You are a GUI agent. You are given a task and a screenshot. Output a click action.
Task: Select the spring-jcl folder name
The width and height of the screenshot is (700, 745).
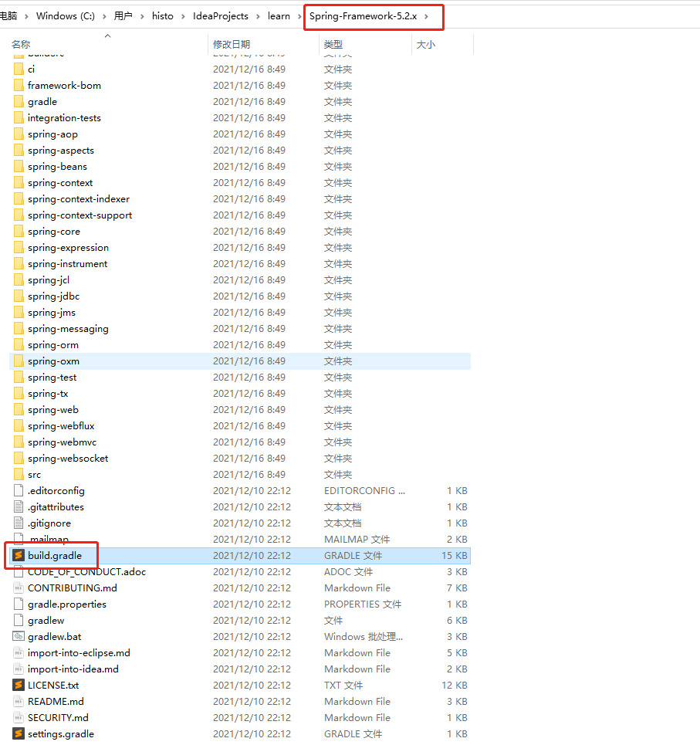(49, 279)
